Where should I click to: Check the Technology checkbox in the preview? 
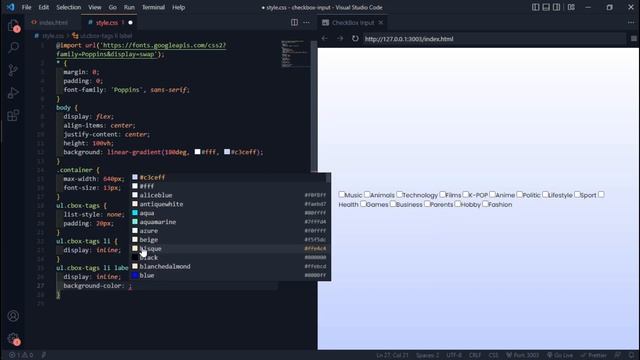click(x=400, y=195)
